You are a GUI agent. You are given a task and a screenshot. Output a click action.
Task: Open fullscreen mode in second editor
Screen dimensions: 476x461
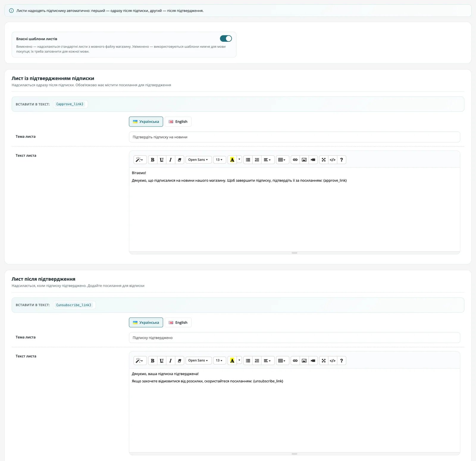[x=324, y=361]
